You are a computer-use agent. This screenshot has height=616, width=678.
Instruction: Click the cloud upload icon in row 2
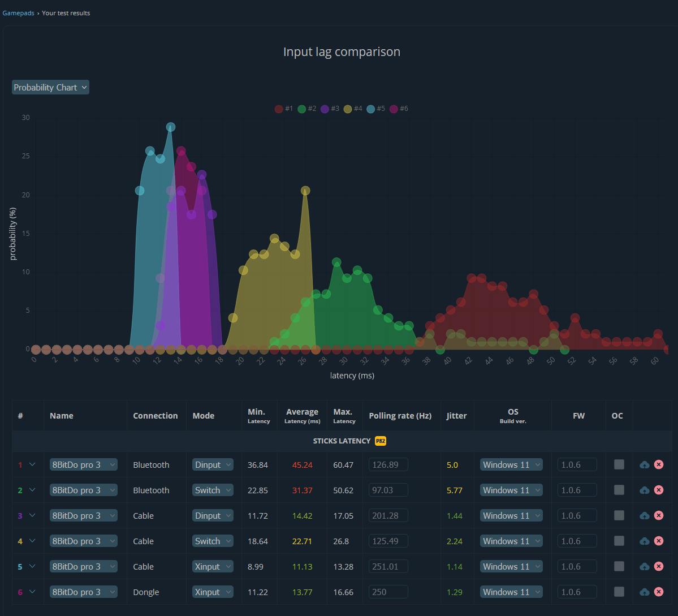644,490
